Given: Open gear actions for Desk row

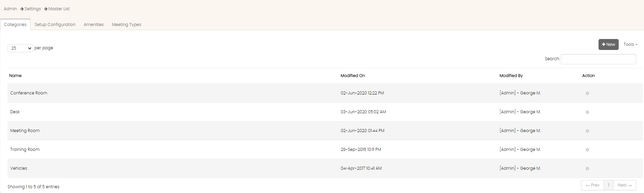Looking at the screenshot, I should 587,112.
